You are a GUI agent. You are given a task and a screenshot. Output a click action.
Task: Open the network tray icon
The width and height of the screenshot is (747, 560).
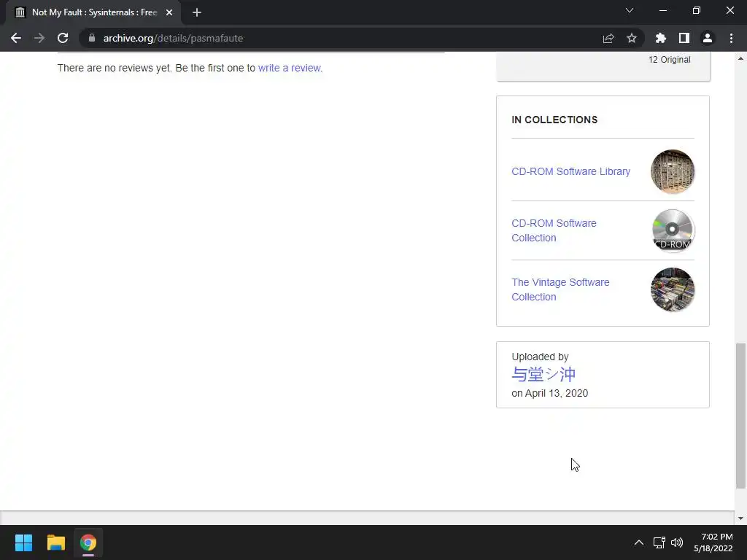coord(659,542)
